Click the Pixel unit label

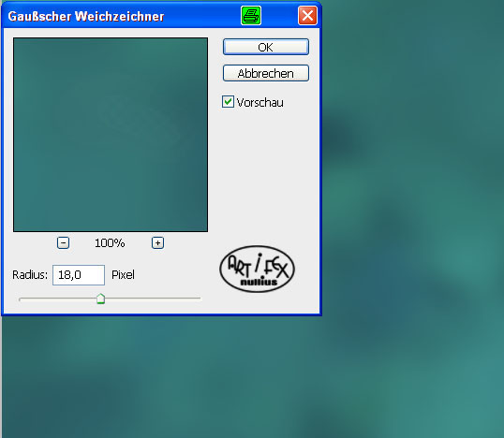tap(123, 275)
